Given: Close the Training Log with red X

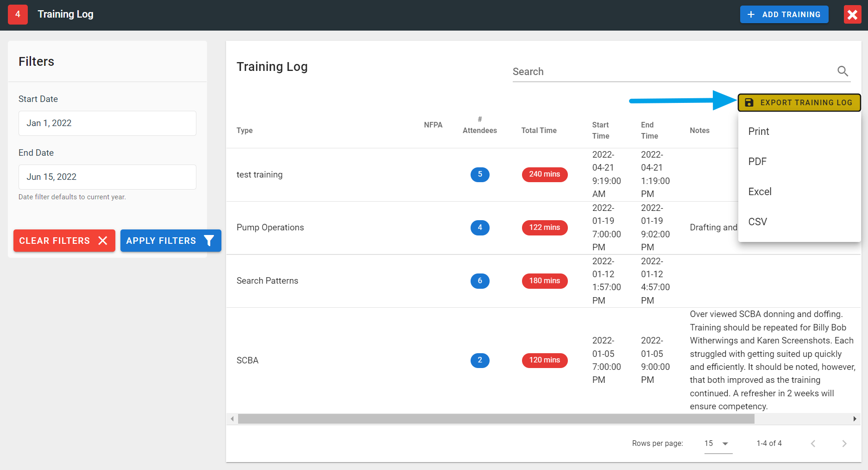Looking at the screenshot, I should click(x=852, y=15).
